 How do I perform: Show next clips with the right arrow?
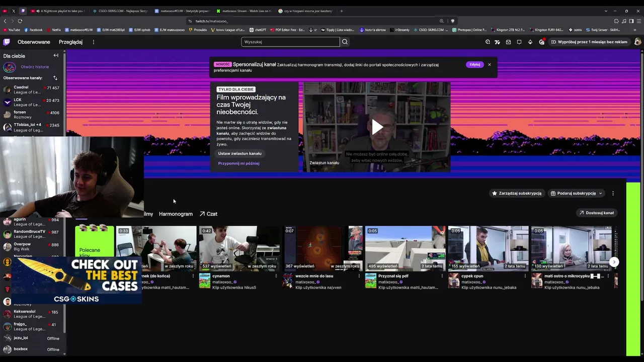pos(614,262)
